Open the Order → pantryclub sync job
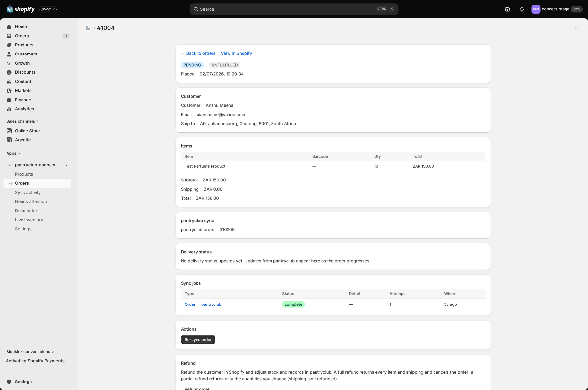This screenshot has width=588, height=390. click(x=203, y=304)
